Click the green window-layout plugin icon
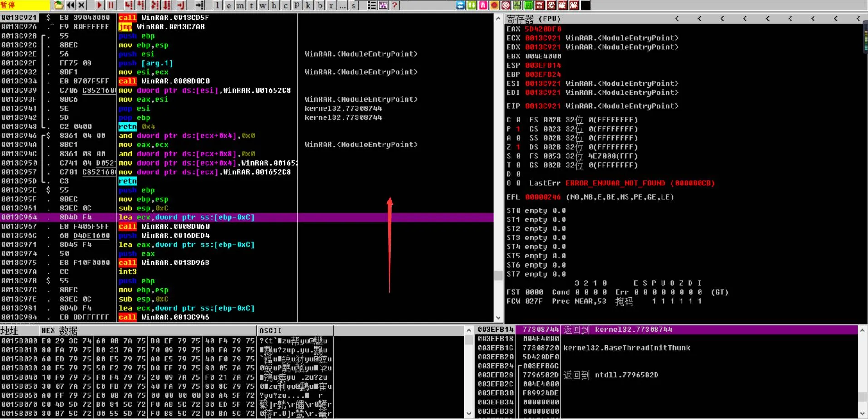 pyautogui.click(x=529, y=5)
